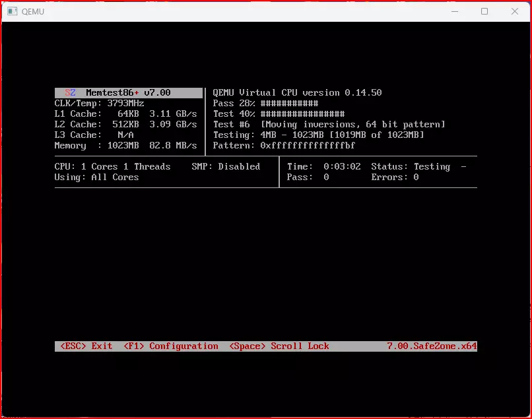The image size is (532, 419).
Task: Minimize the QEMU window
Action: [455, 11]
